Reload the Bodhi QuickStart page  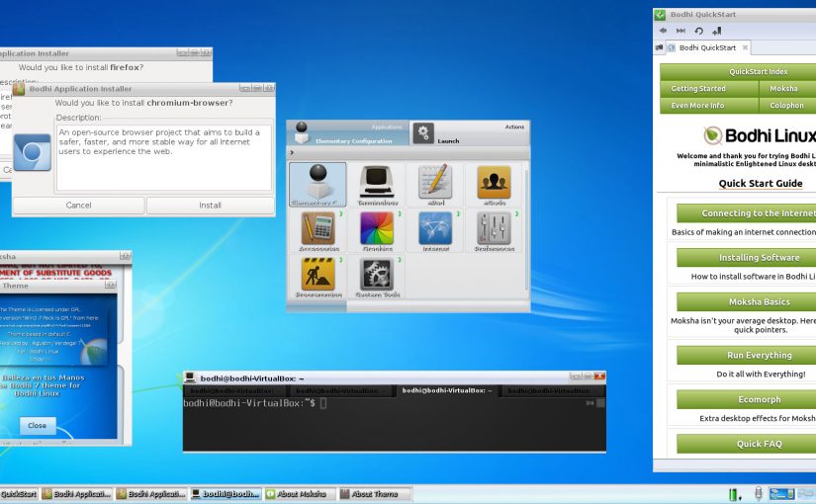point(699,31)
